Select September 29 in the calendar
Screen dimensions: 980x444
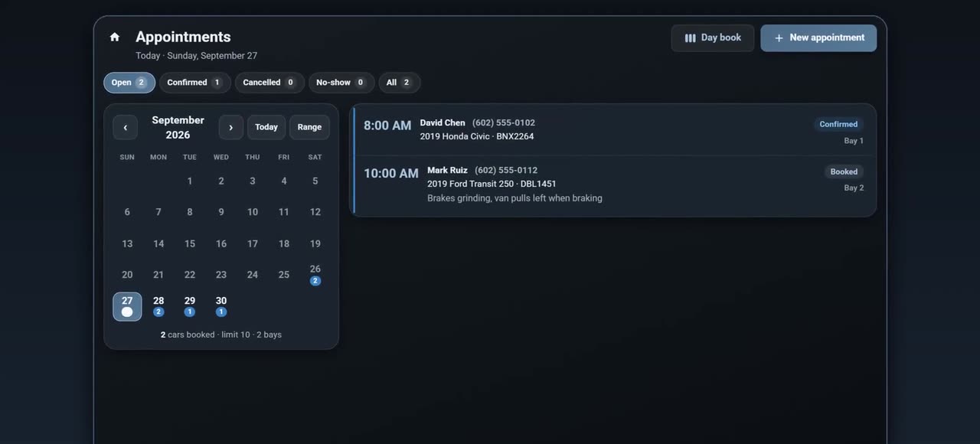(x=190, y=306)
